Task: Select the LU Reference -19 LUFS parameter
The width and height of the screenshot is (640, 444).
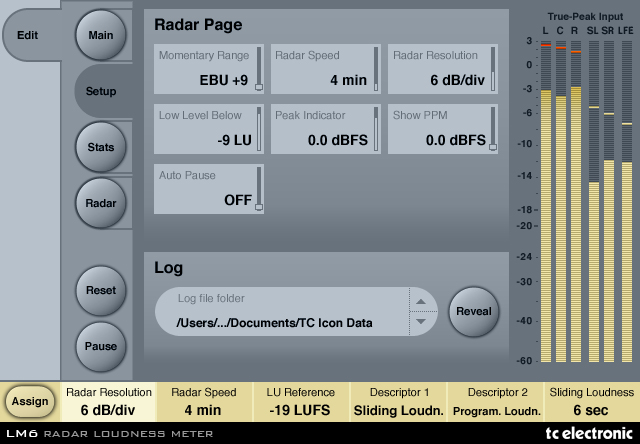Action: tap(300, 402)
